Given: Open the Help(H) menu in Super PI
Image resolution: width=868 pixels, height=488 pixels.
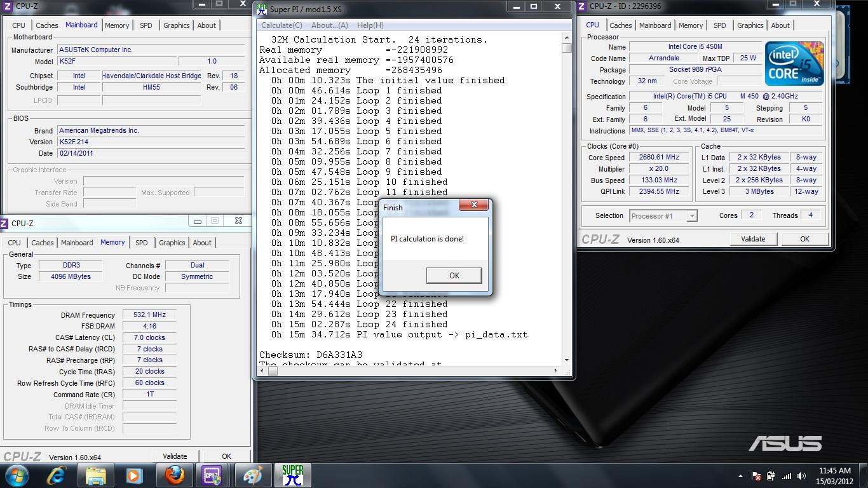Looking at the screenshot, I should coord(370,25).
